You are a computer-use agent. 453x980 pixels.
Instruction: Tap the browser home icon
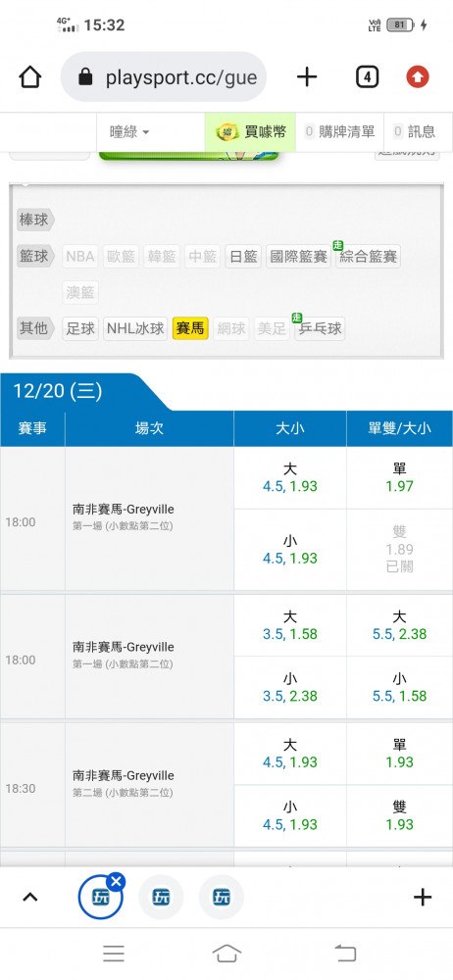click(x=30, y=77)
